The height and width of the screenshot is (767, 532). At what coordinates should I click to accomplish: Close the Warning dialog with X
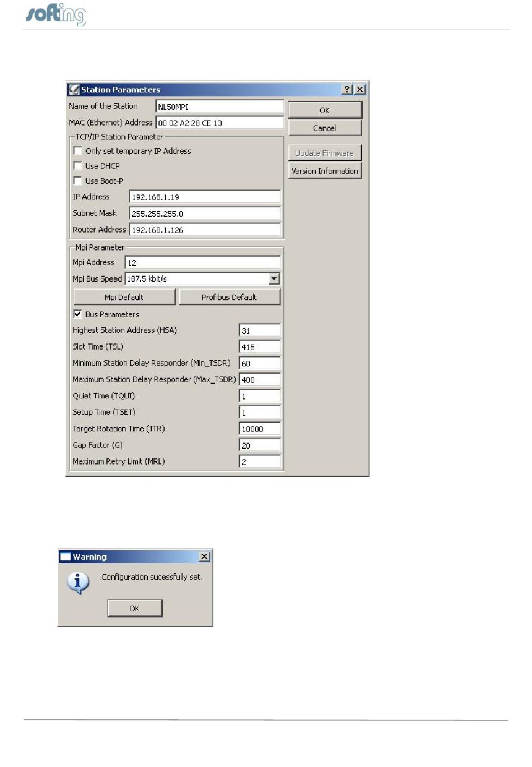(205, 556)
